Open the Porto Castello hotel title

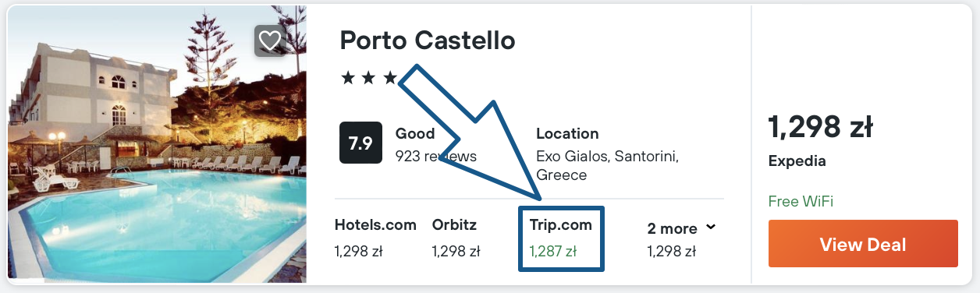(428, 41)
